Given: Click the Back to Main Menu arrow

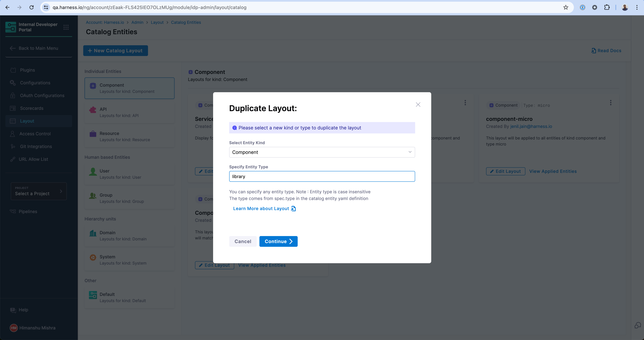Looking at the screenshot, I should click(12, 48).
